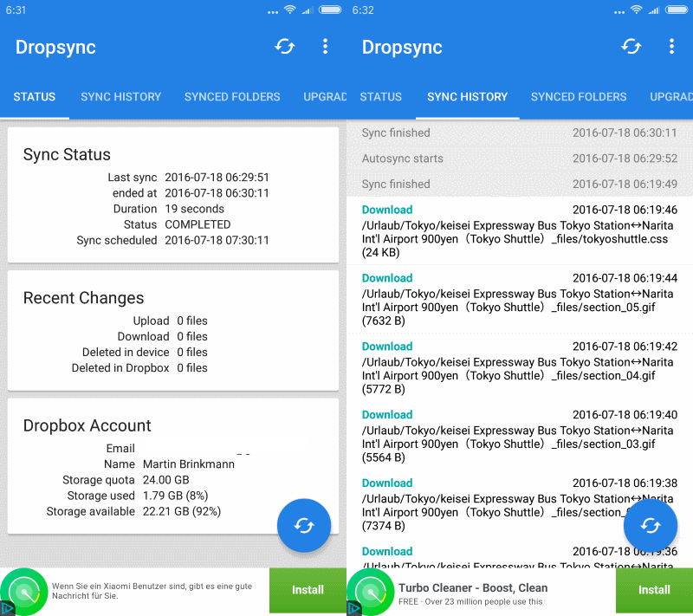Tap the Download label dated 06:19:36
This screenshot has width=693, height=616.
point(387,552)
